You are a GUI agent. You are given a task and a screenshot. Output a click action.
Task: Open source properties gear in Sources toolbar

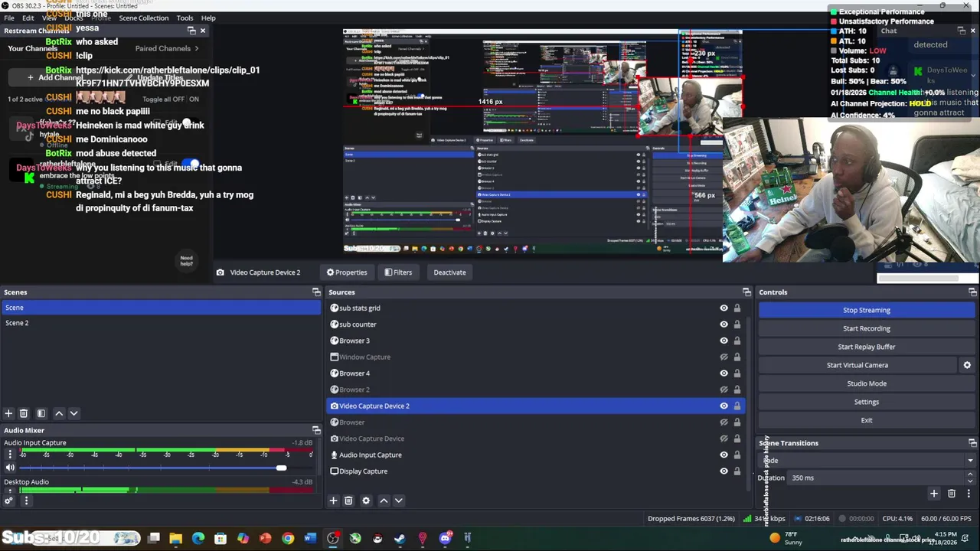tap(366, 500)
